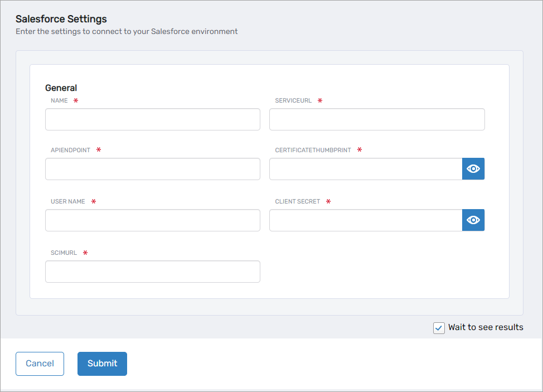This screenshot has width=543, height=392.
Task: Focus the User Name text field
Action: (x=152, y=220)
